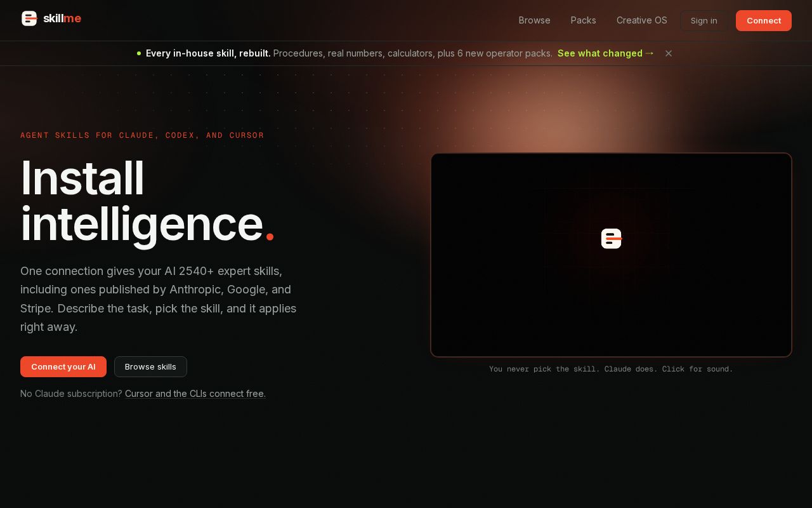Follow the 'See what changed' link
The height and width of the screenshot is (508, 812).
pyautogui.click(x=606, y=53)
